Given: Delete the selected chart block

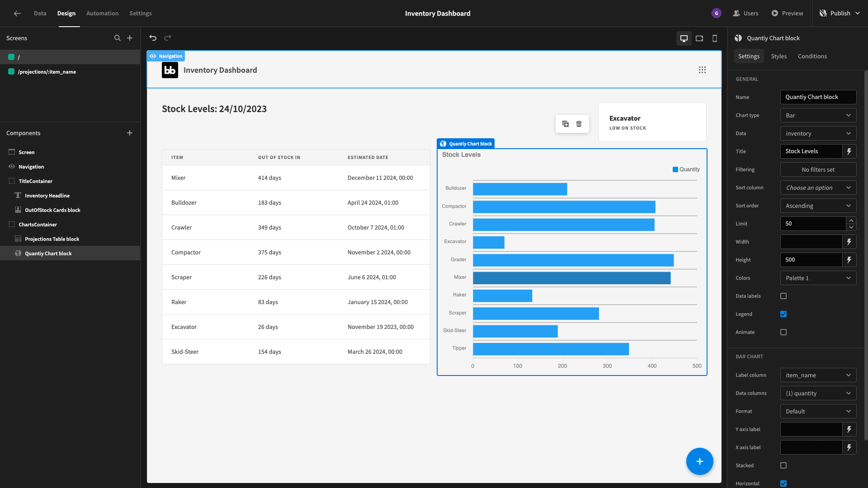Looking at the screenshot, I should 579,124.
